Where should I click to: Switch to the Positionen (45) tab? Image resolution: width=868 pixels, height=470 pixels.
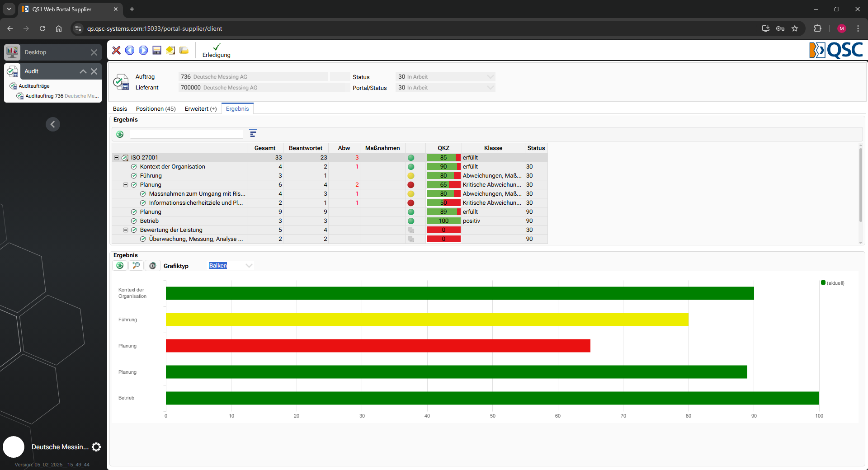(156, 109)
